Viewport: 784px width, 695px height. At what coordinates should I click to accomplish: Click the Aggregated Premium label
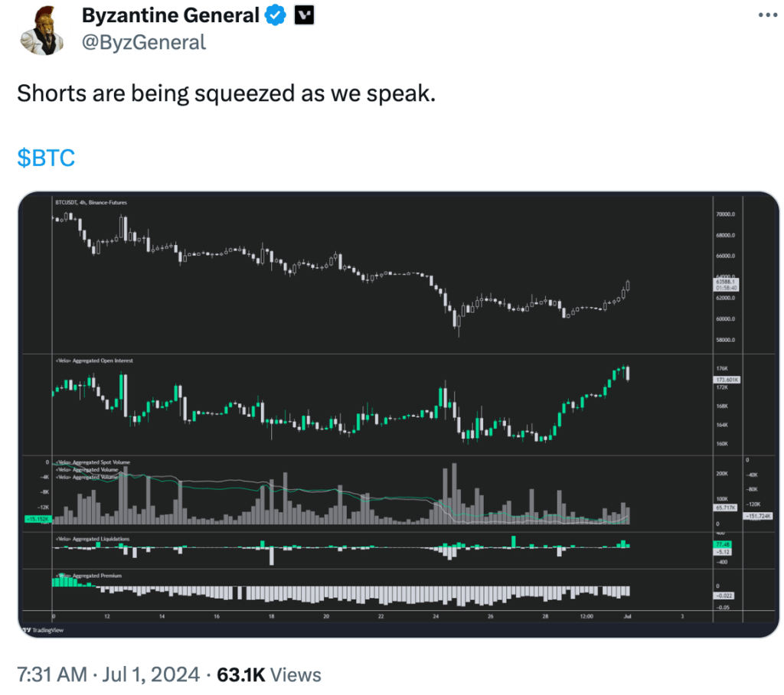[89, 576]
